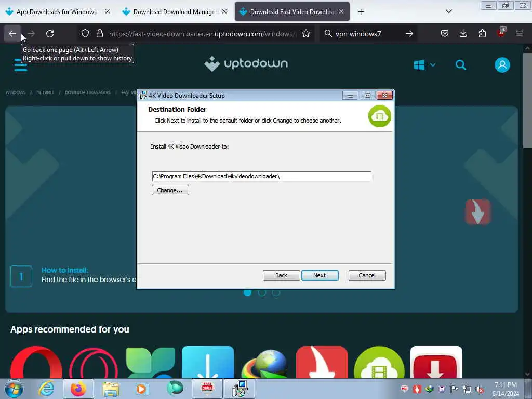
Task: Open the Uptodown hamburger menu
Action: click(20, 65)
